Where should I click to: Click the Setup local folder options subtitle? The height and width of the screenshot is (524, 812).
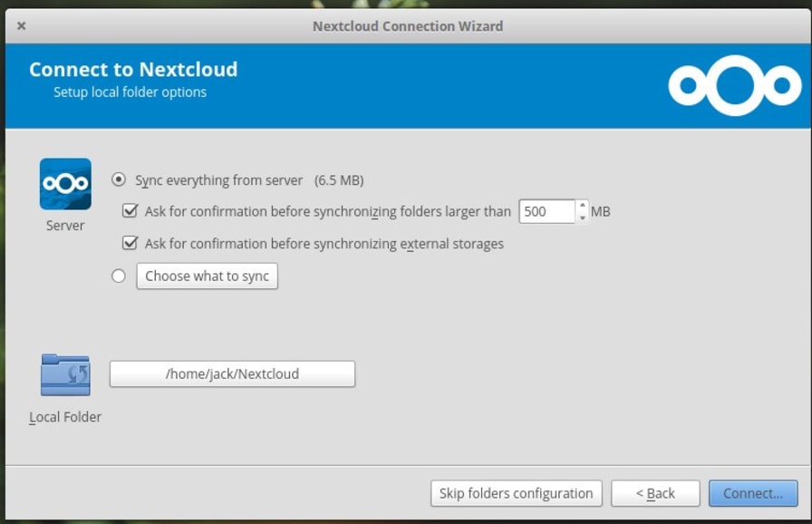(x=130, y=92)
